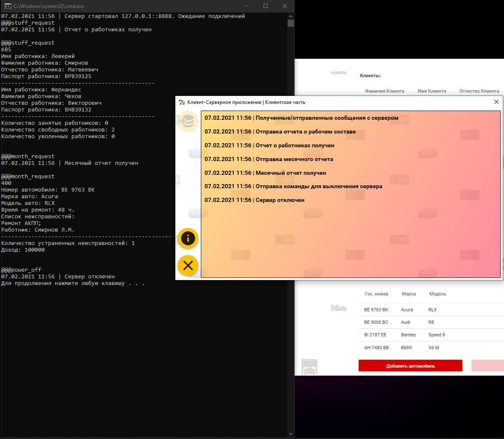Click the tow truck icon beside car list
This screenshot has height=439, width=504.
click(x=339, y=308)
